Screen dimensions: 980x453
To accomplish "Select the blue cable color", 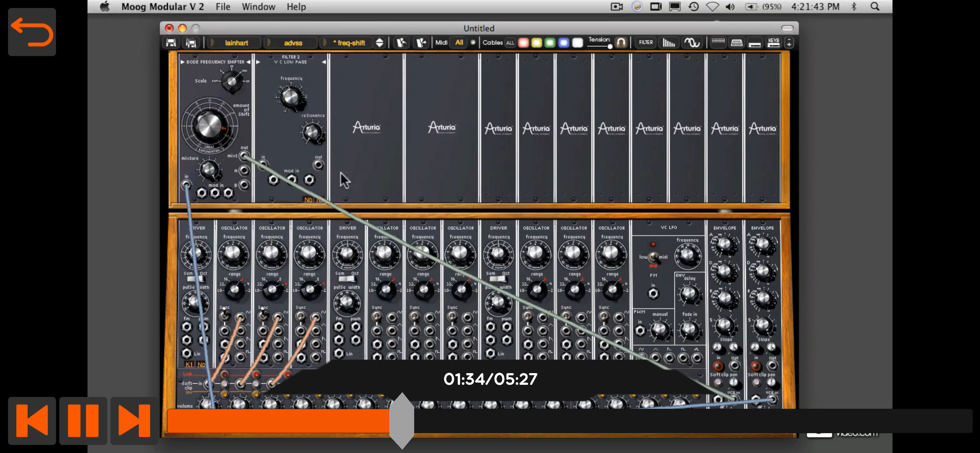I will (563, 43).
